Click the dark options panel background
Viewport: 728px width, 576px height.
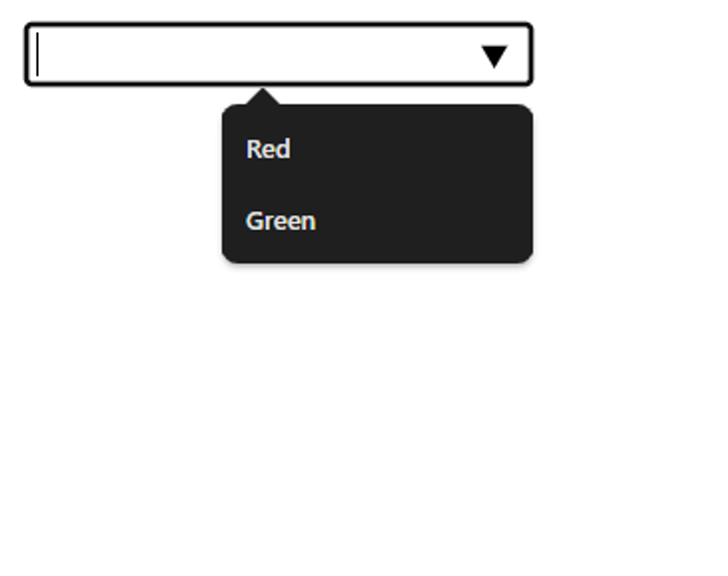tap(418, 184)
